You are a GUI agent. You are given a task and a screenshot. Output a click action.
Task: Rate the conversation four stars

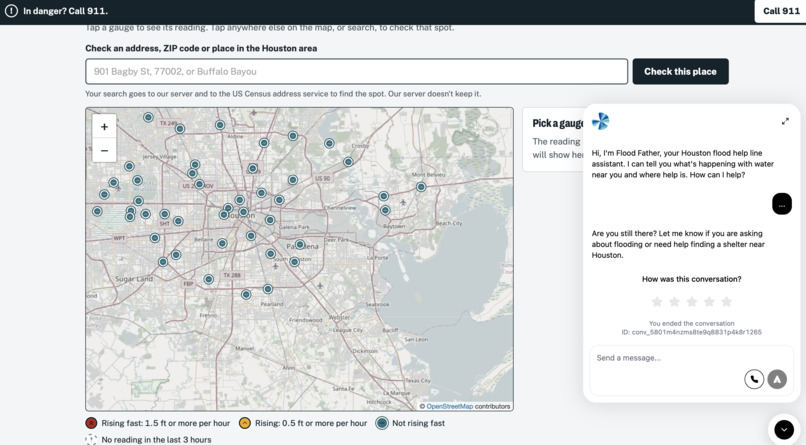pos(709,302)
